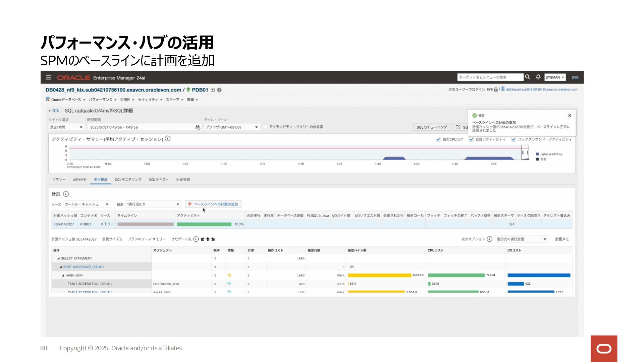Switch to SQLモニタリング tab

(128, 180)
